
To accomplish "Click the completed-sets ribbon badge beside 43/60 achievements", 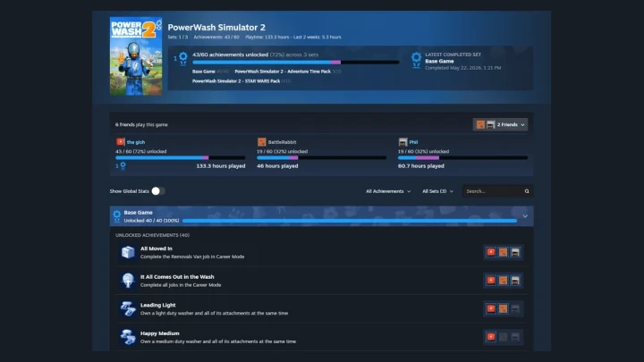I will click(x=183, y=58).
